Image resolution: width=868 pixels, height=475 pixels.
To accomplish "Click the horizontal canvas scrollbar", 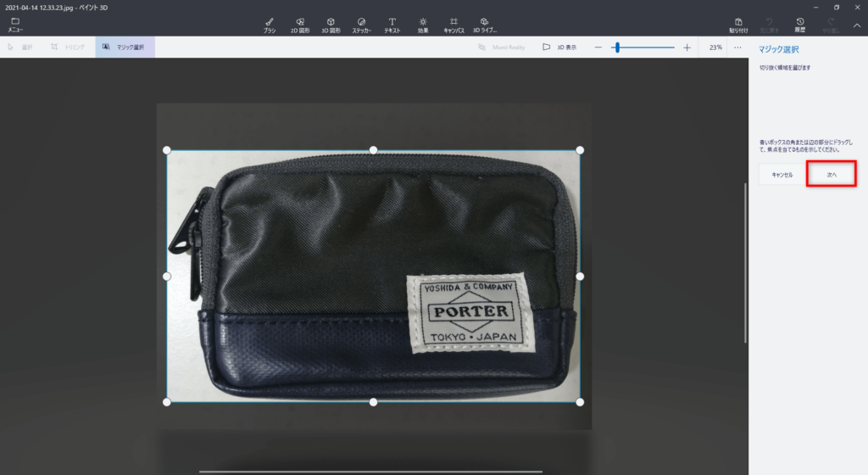I will point(370,472).
